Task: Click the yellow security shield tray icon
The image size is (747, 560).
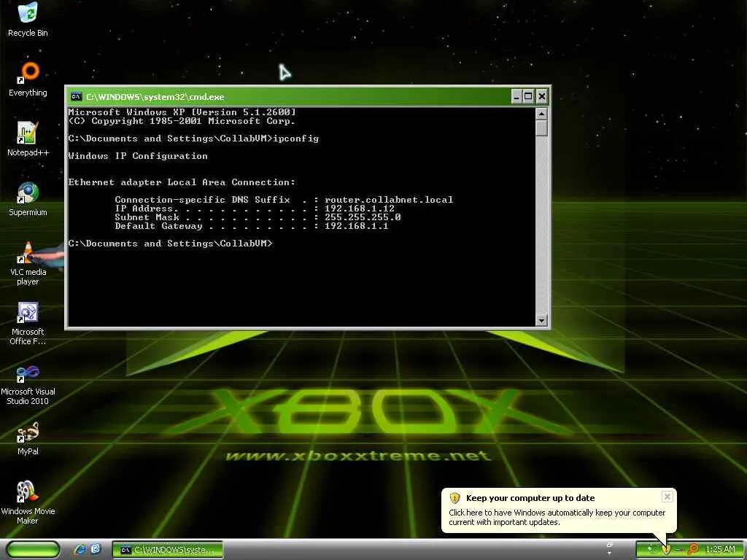Action: [x=666, y=550]
